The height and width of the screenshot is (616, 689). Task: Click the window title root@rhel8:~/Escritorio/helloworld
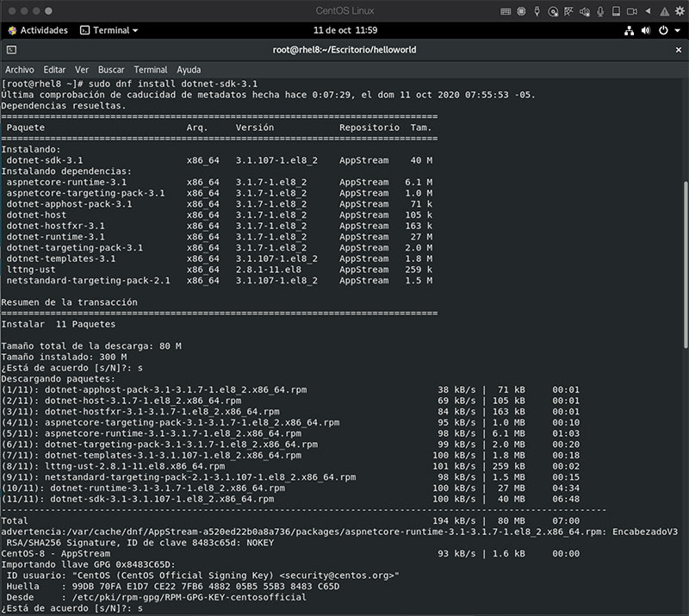(344, 50)
